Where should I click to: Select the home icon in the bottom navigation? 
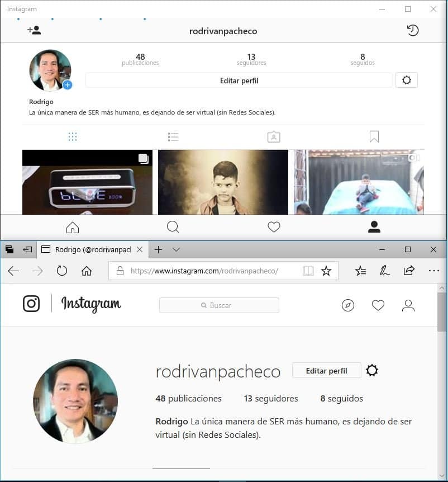[x=72, y=227]
